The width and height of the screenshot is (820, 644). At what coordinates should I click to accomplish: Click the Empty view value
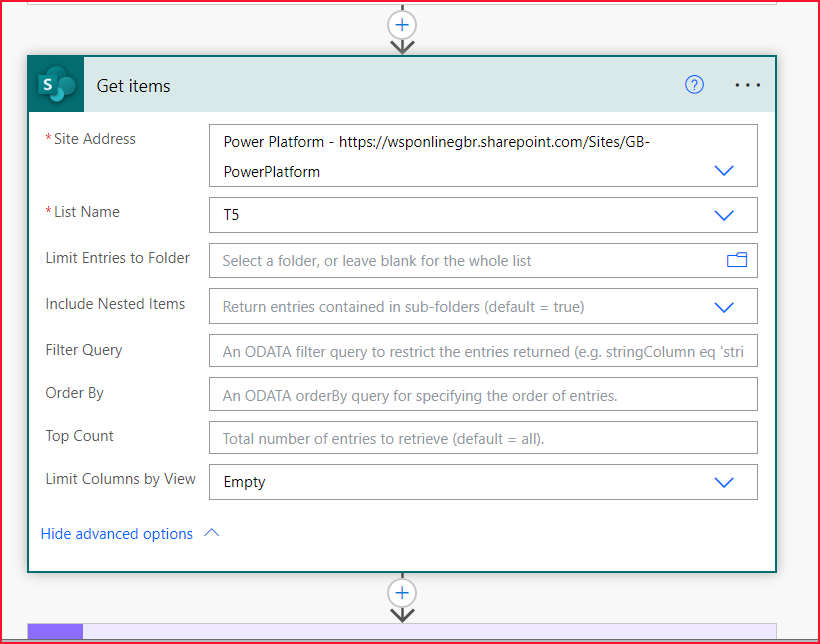(244, 482)
